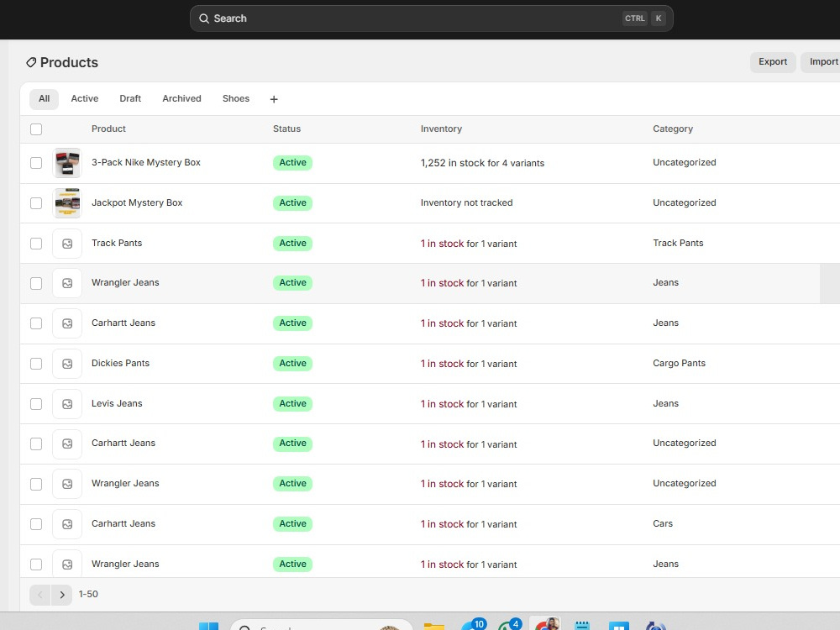This screenshot has width=840, height=630.
Task: Click the Levis Jeans category cell
Action: [665, 403]
